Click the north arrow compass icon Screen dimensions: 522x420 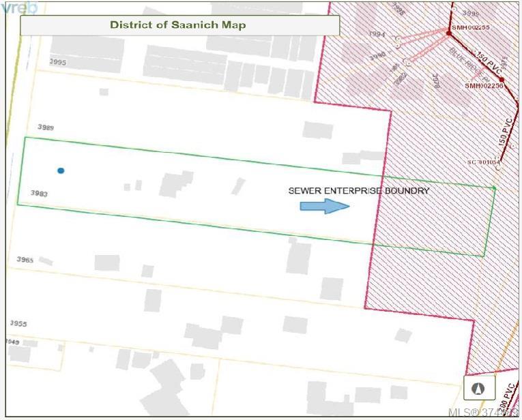(x=478, y=389)
